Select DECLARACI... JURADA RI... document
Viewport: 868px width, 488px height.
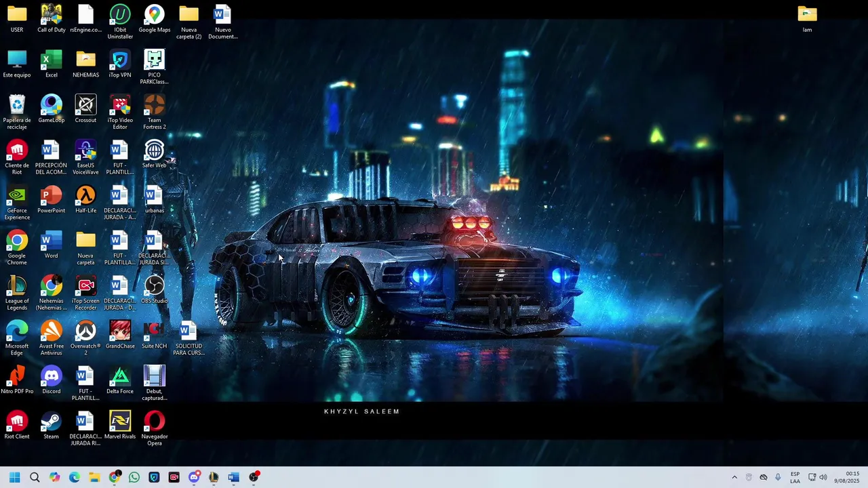click(x=85, y=428)
